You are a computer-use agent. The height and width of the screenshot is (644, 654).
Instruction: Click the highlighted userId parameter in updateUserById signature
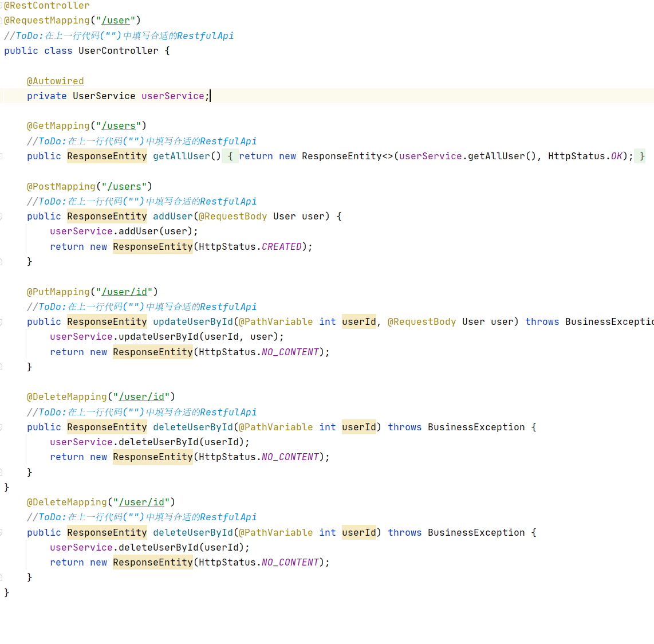(x=358, y=322)
